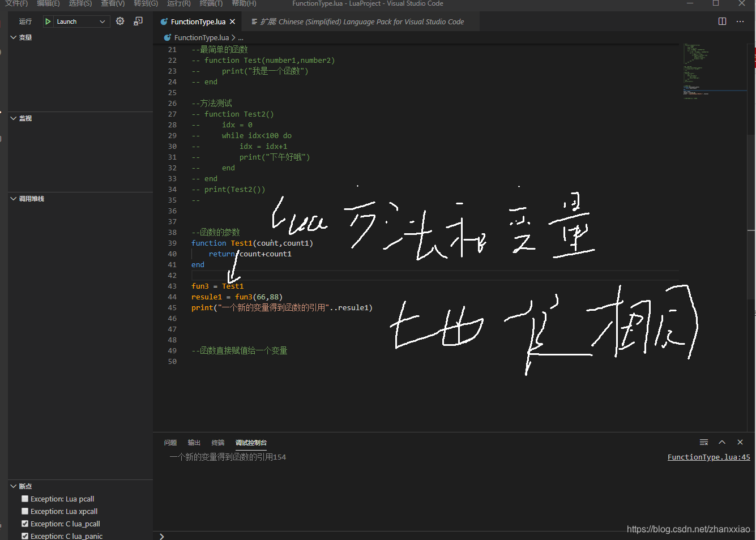The width and height of the screenshot is (756, 540).
Task: Maximize the bottom panel with the up chevron
Action: coord(722,442)
